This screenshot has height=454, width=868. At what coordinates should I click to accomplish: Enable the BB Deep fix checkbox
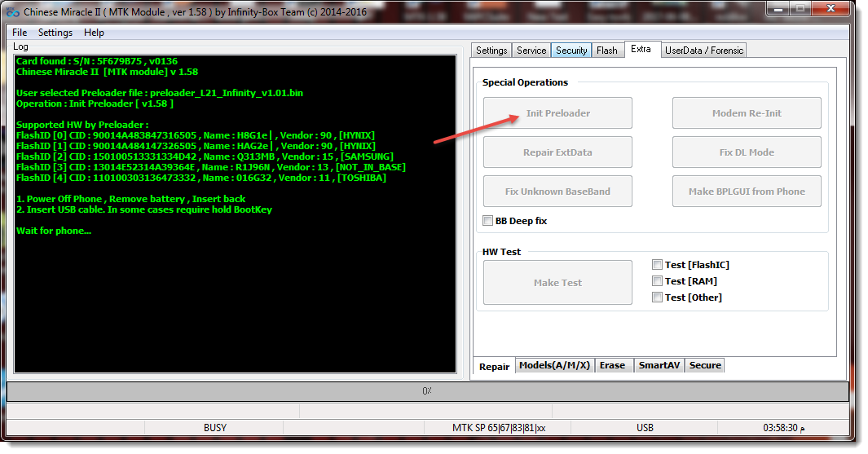click(487, 221)
